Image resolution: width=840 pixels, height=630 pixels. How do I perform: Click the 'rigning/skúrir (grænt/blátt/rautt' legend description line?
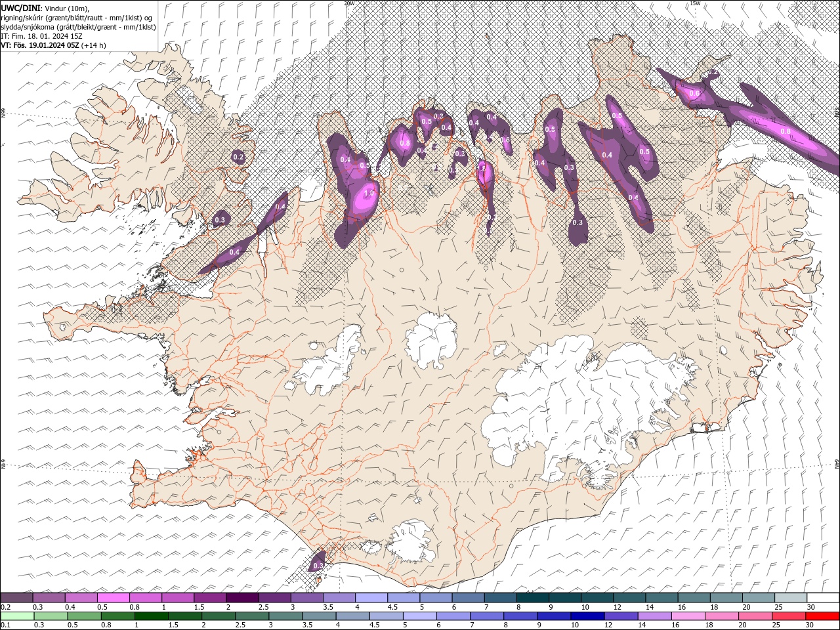tap(77, 17)
